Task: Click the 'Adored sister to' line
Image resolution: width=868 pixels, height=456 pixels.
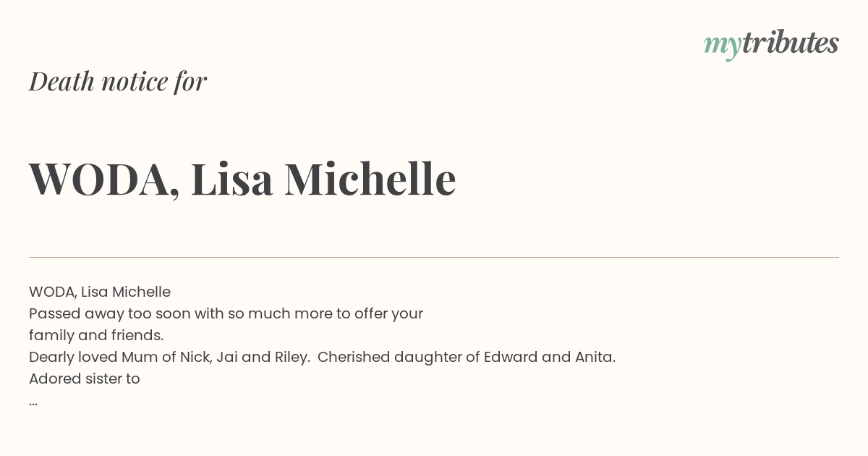Action: click(85, 379)
